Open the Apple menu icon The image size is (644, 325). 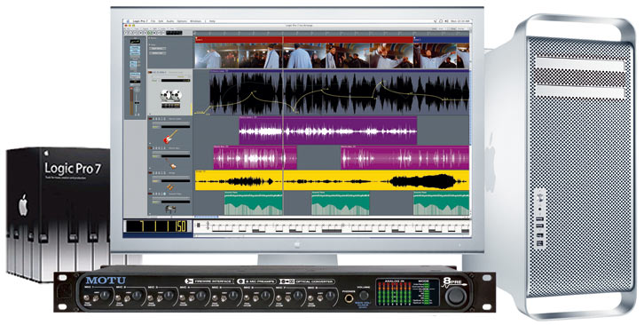(128, 21)
